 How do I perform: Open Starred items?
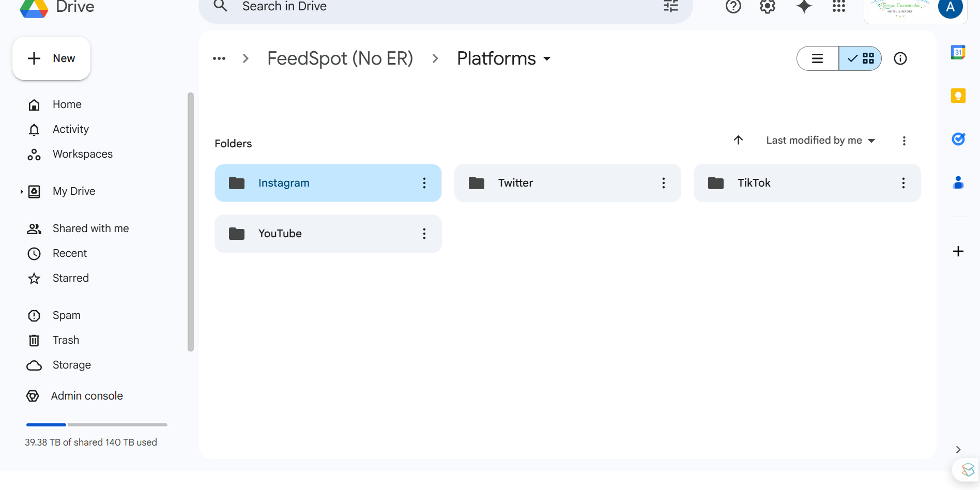coord(71,278)
